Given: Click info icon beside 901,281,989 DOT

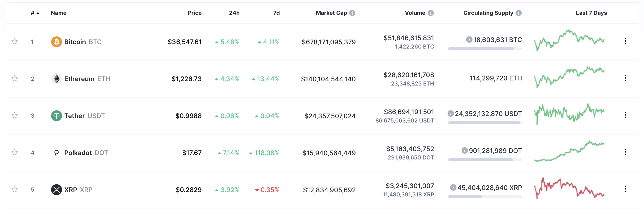Looking at the screenshot, I should [464, 151].
